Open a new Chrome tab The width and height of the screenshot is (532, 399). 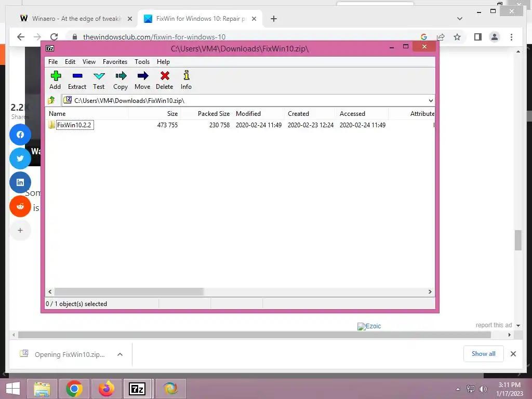[x=274, y=19]
